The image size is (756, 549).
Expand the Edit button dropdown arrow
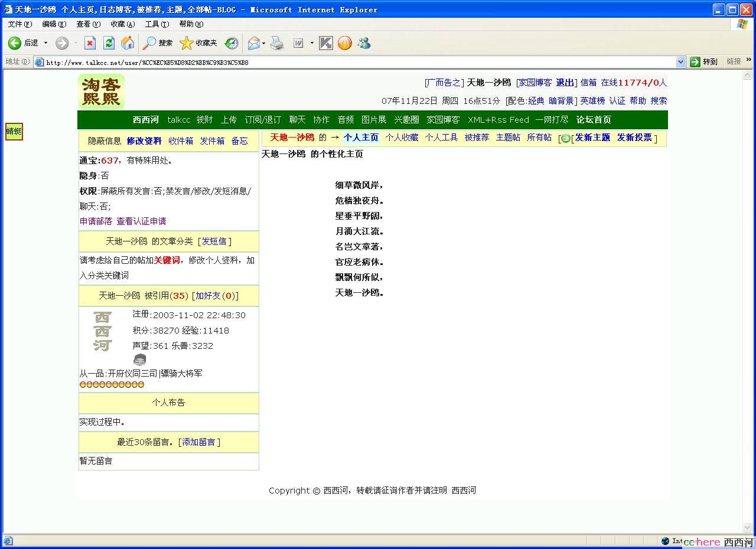[312, 43]
